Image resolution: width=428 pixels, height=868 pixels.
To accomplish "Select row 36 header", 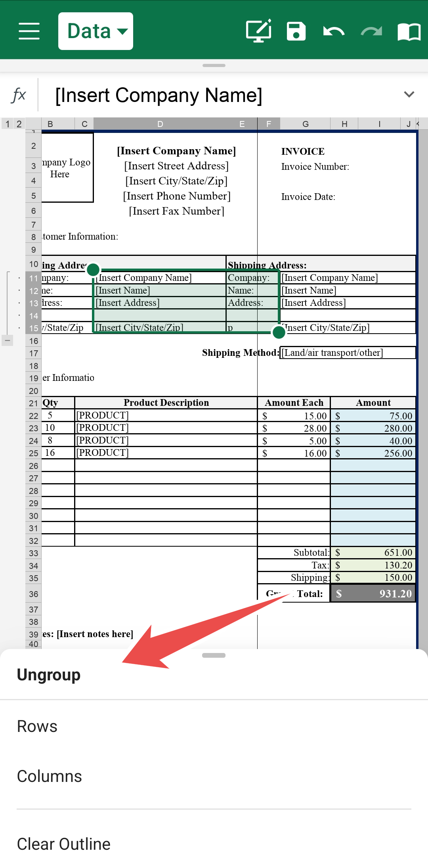I will click(x=33, y=594).
